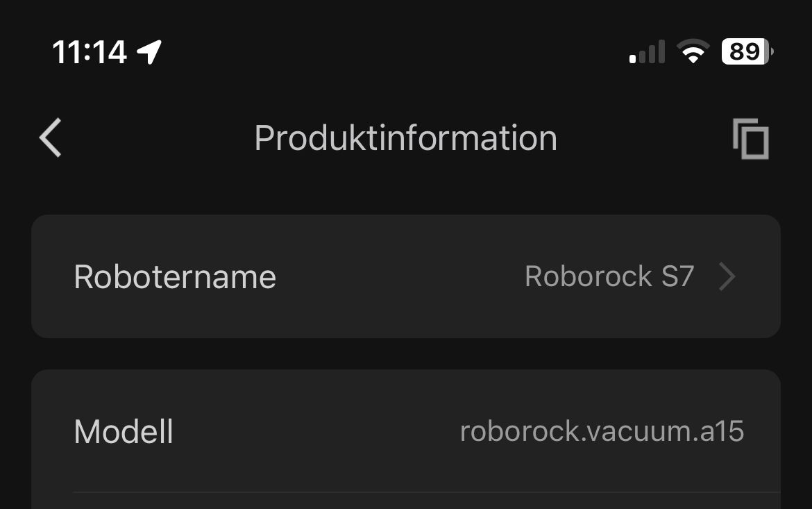This screenshot has width=812, height=509.
Task: Tap the divider line under the Modell row
Action: pos(427,492)
